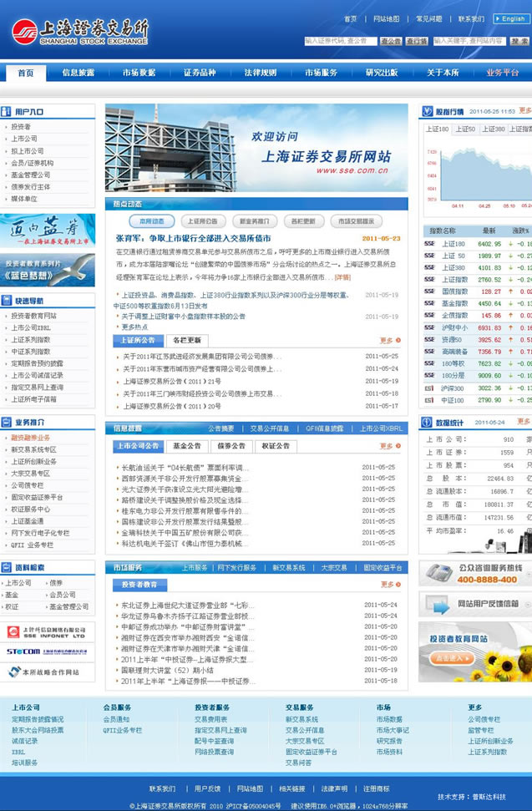Screen dimensions: 532x811
Task: Open 上海证券交易所公告(2011)21号
Action: (172, 381)
